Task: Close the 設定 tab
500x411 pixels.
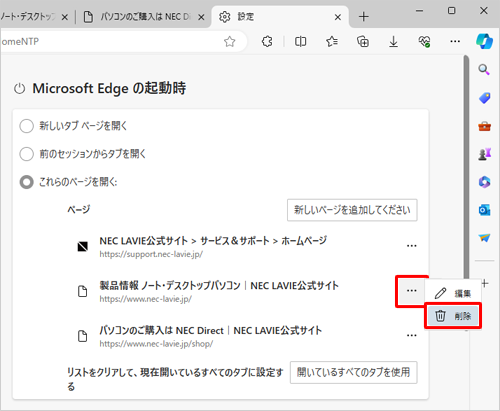Action: point(338,17)
